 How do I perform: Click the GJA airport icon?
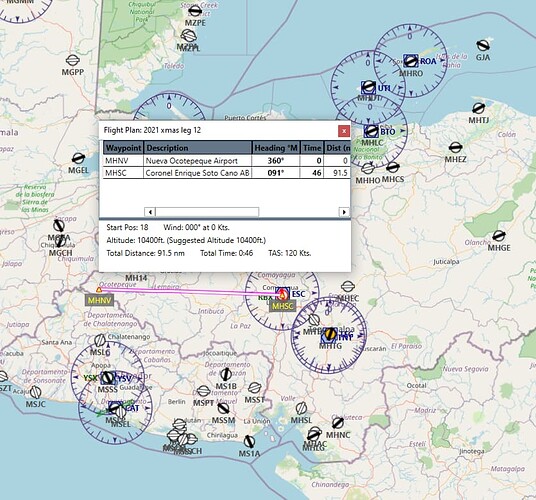(x=483, y=45)
